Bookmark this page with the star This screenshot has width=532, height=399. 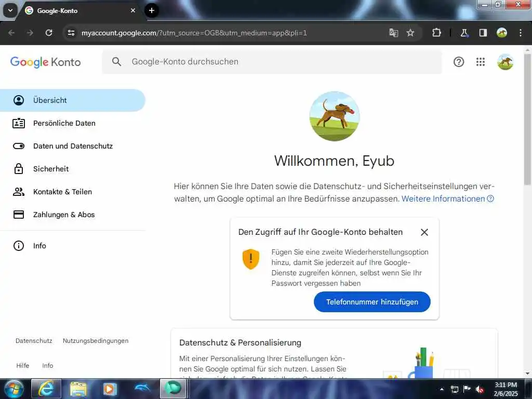[x=410, y=33]
